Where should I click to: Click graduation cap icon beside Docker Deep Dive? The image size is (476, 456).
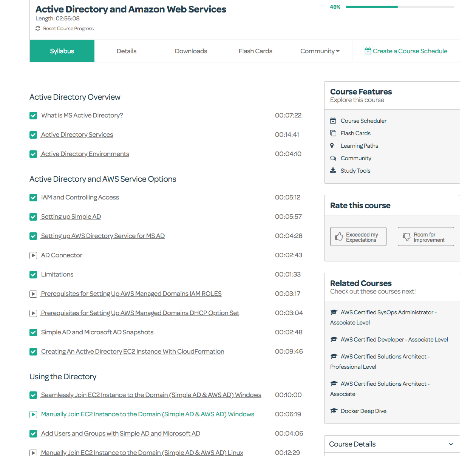334,411
